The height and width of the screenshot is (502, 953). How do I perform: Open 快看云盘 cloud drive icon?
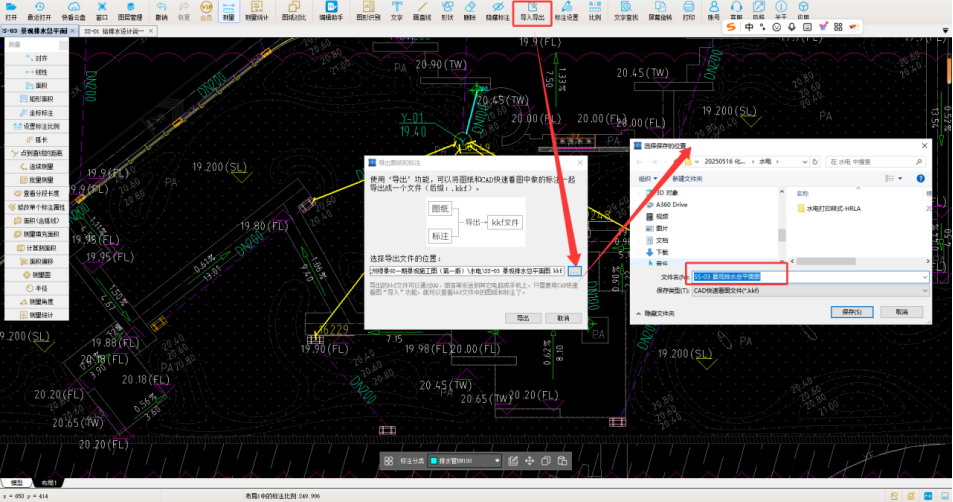(x=73, y=11)
